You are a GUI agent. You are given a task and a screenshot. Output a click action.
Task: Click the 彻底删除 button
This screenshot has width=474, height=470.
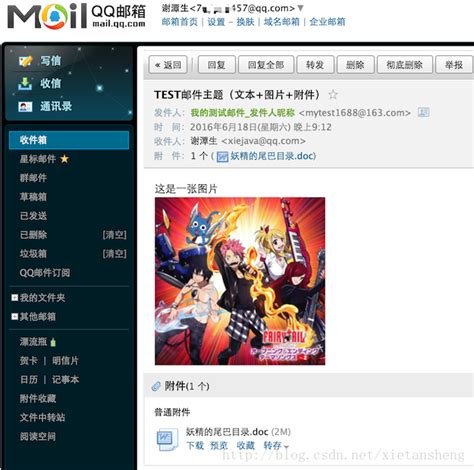pyautogui.click(x=405, y=65)
